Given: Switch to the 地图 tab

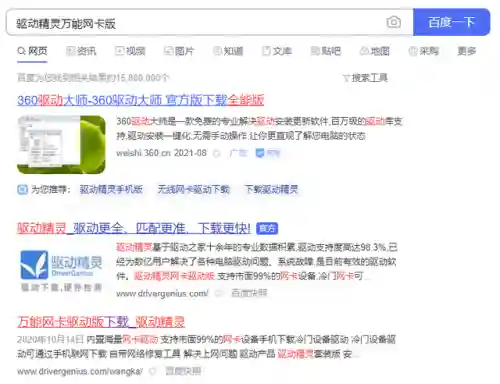Looking at the screenshot, I should [375, 51].
